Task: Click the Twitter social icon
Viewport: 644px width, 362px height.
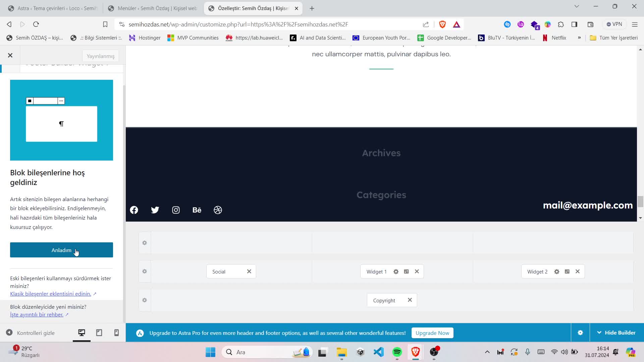Action: point(155,209)
